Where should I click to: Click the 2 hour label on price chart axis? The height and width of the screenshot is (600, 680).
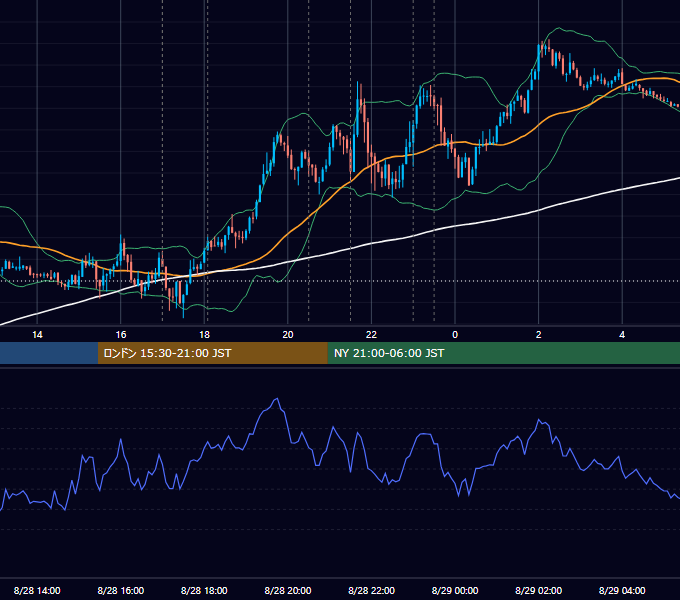pos(539,335)
